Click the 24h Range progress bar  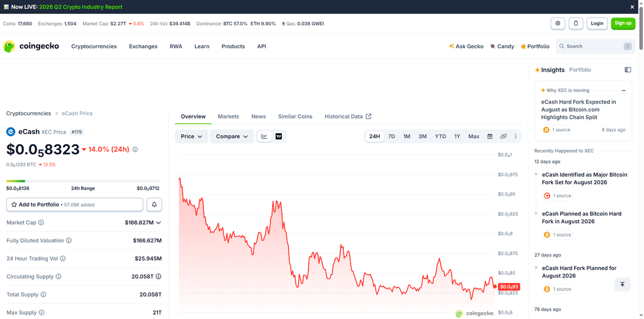83,181
